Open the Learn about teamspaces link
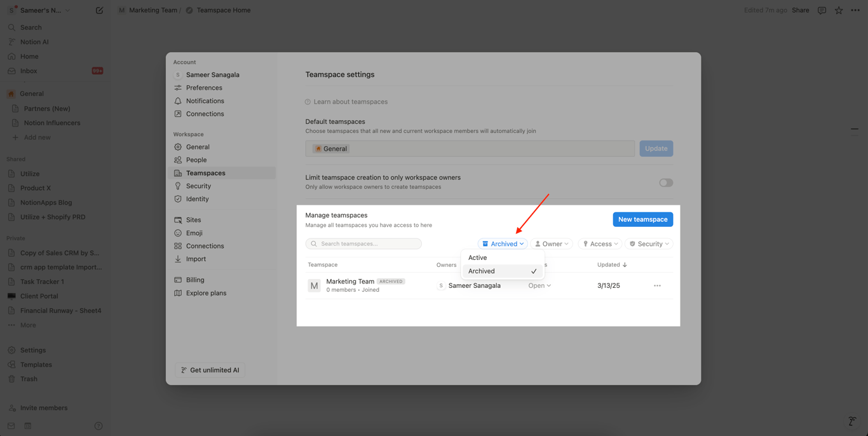Screen dimensions: 868x436 point(350,102)
